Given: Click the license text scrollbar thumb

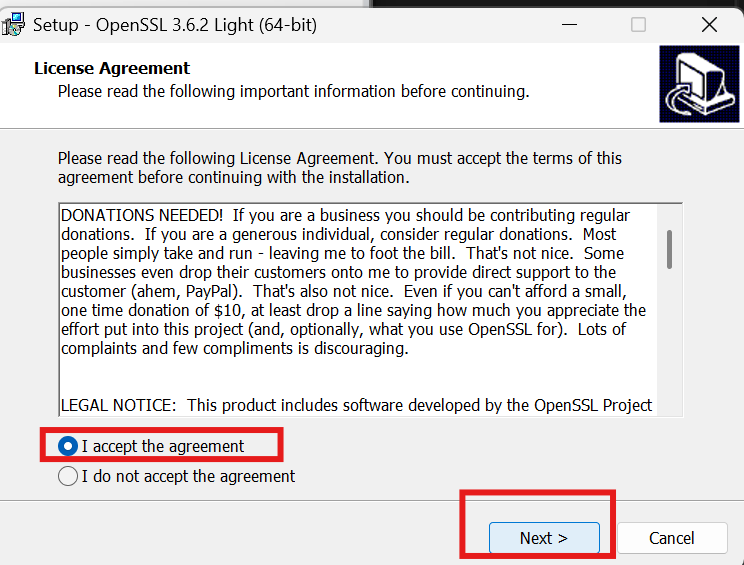Looking at the screenshot, I should pyautogui.click(x=669, y=250).
